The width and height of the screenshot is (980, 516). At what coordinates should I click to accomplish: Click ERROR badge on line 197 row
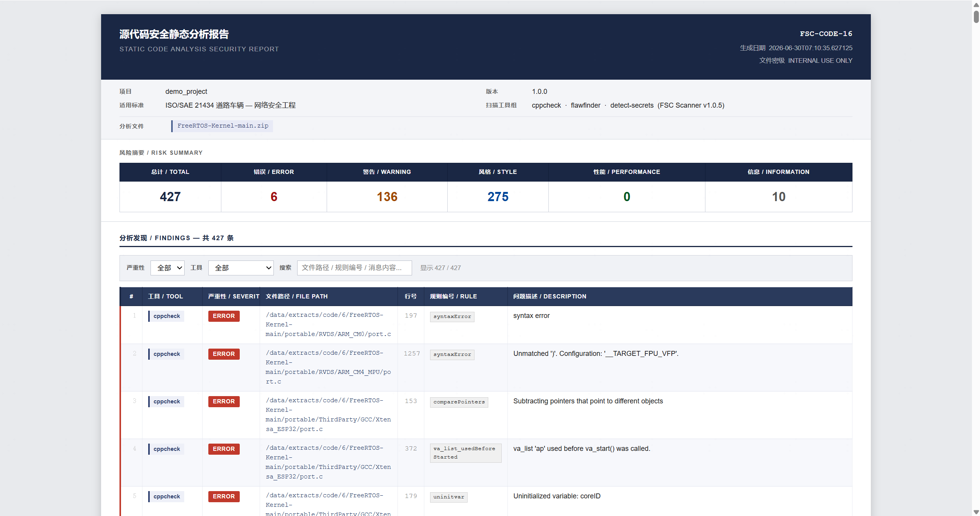224,316
